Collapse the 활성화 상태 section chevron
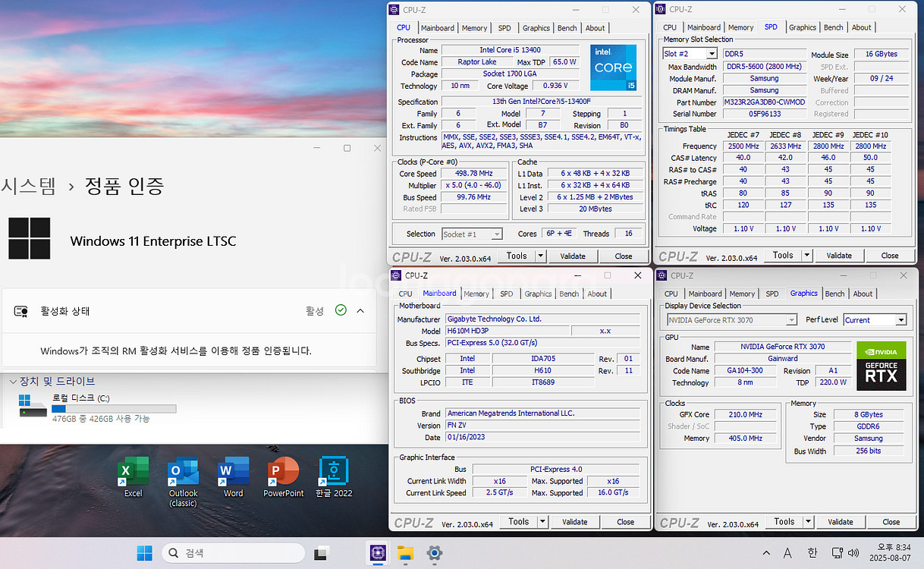The image size is (924, 569). click(x=360, y=310)
